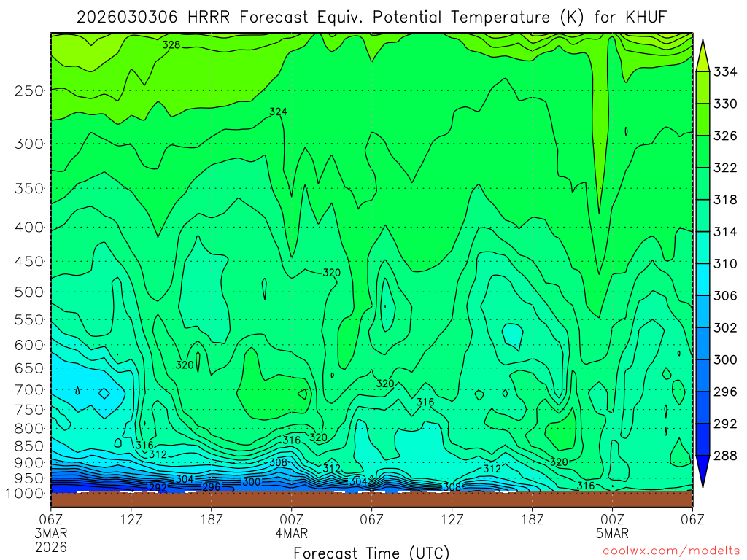747x560 pixels.
Task: Click the 600 pressure level axis label
Action: tap(29, 345)
